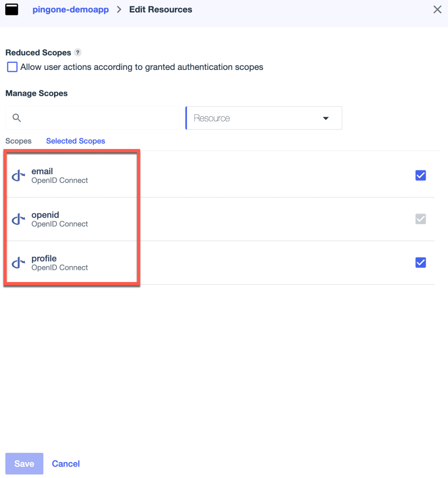Click the Resource dropdown caret arrow
The height and width of the screenshot is (478, 448).
click(325, 118)
